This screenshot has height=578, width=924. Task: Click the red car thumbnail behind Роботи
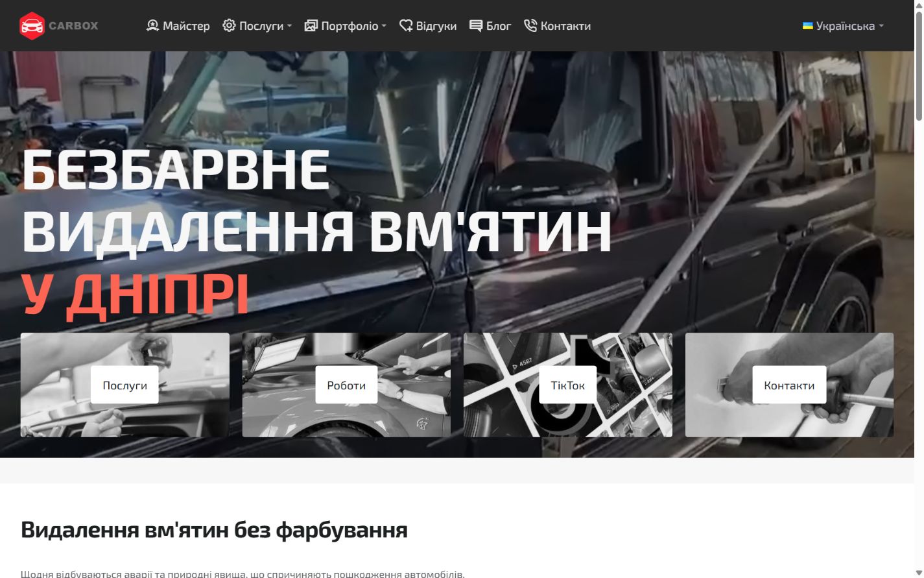click(346, 385)
